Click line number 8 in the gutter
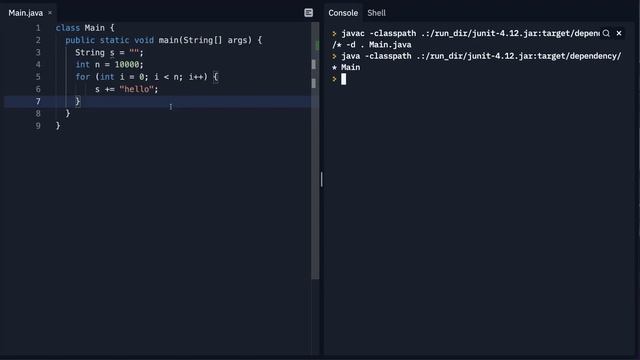 (38, 113)
